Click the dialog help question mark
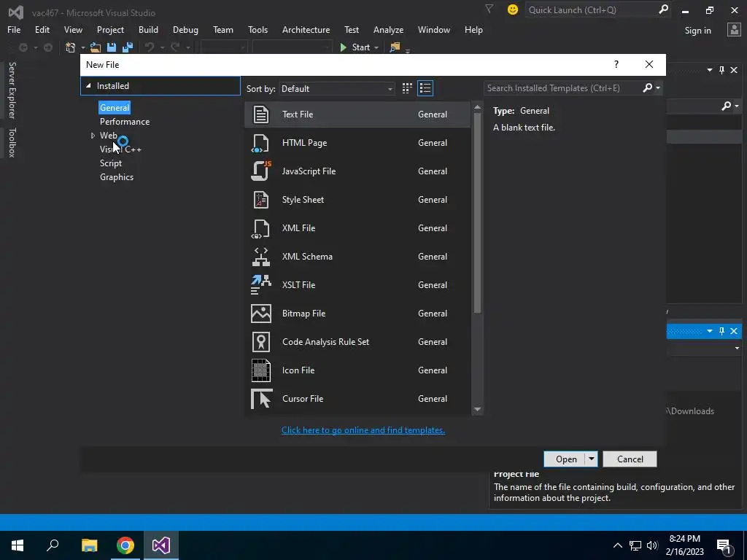Viewport: 747px width, 560px height. click(x=616, y=64)
